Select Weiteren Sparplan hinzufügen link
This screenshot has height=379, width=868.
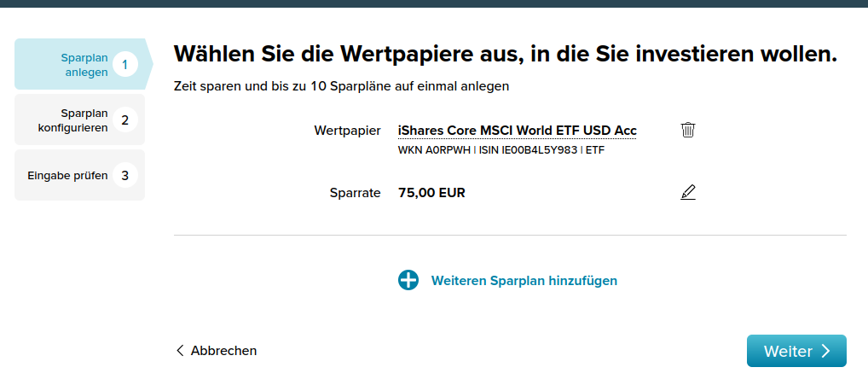click(x=524, y=280)
